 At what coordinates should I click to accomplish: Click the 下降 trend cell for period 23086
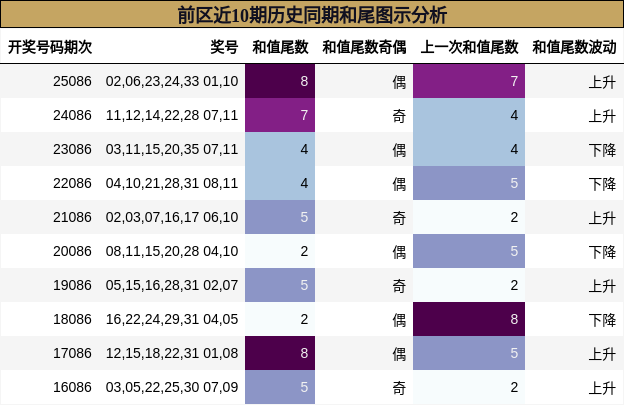click(x=602, y=150)
